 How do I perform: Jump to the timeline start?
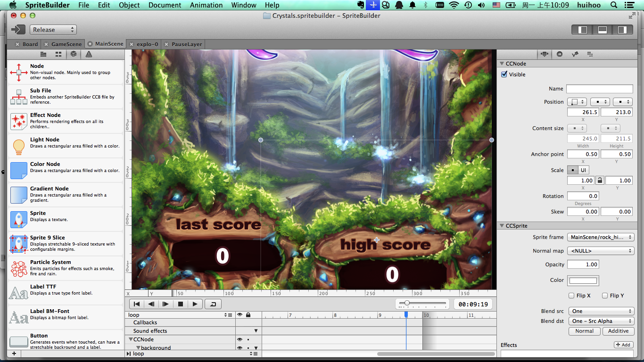click(137, 304)
